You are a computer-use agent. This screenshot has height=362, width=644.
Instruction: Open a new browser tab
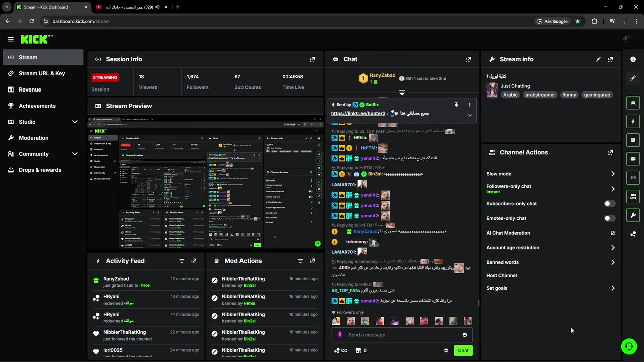pyautogui.click(x=178, y=7)
